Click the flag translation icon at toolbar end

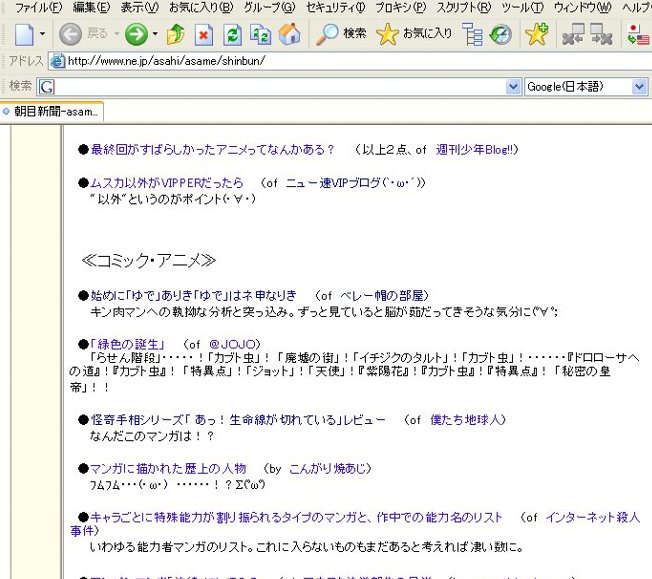coord(638,34)
